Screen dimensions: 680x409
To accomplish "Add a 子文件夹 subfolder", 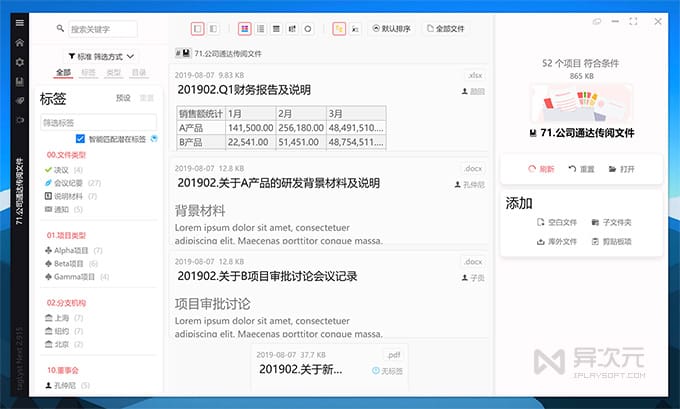I will pos(611,222).
